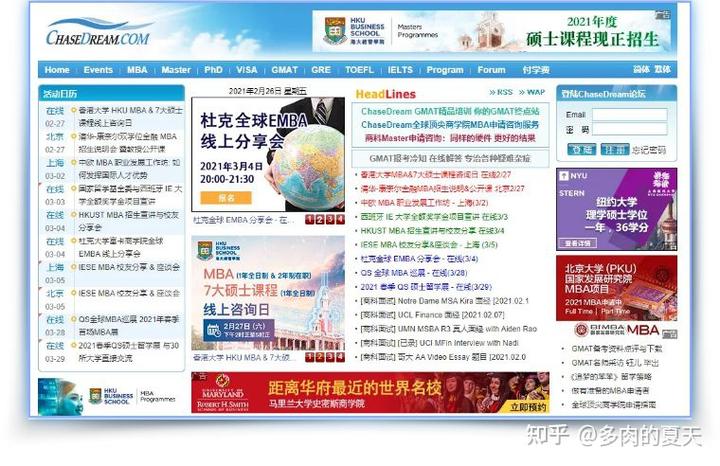
Task: Open the PhD menu item
Action: point(213,70)
